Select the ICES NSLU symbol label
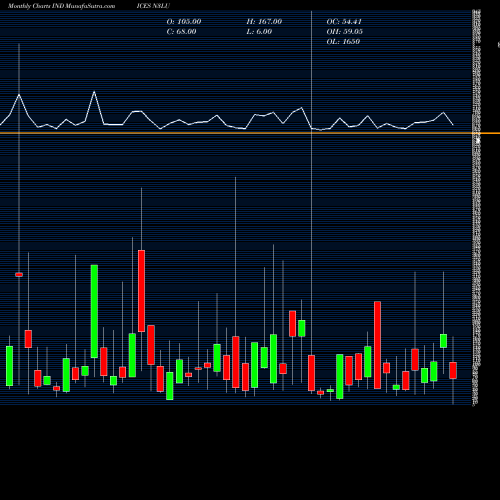 click(153, 6)
